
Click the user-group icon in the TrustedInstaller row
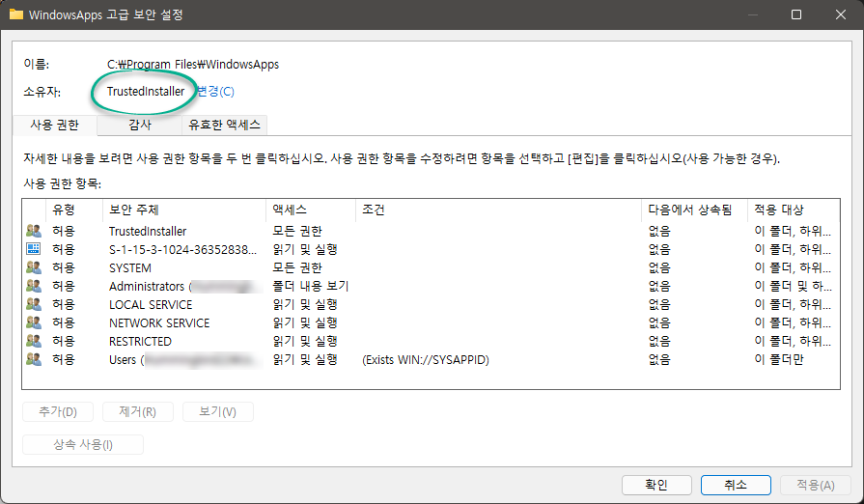click(34, 231)
